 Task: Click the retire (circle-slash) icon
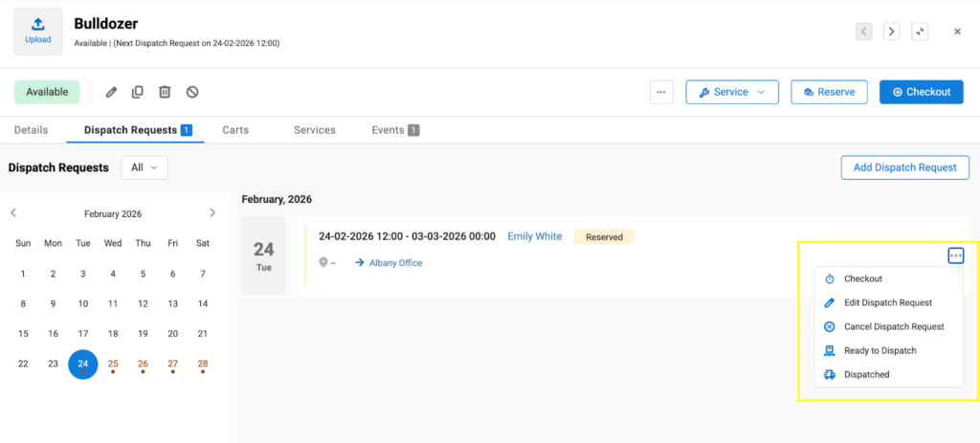(192, 92)
